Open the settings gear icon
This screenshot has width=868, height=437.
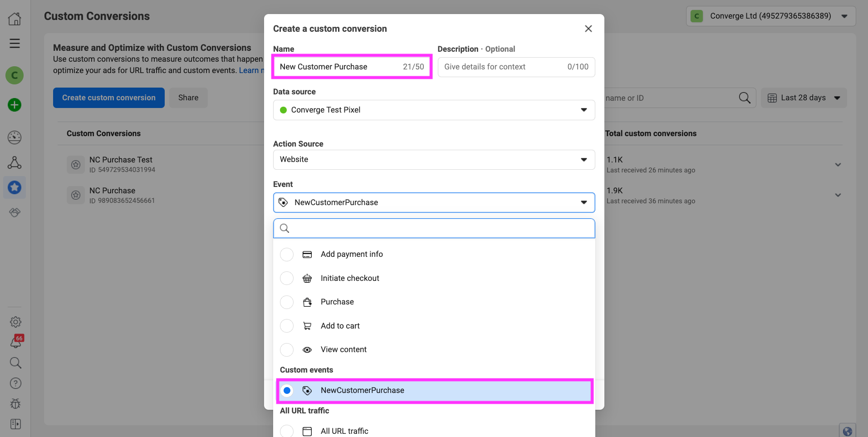click(x=15, y=322)
